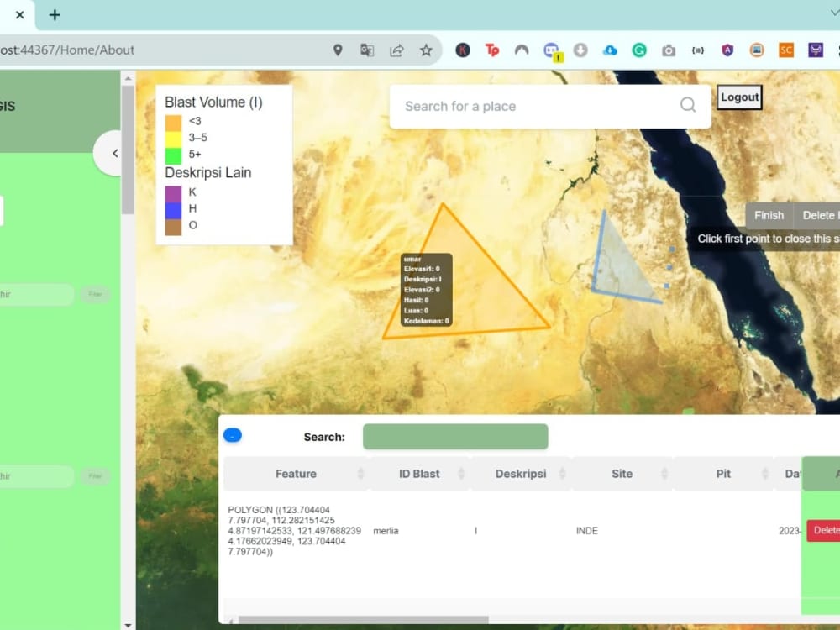Click the orange <3 legend swatch
840x630 pixels.
[x=173, y=123]
